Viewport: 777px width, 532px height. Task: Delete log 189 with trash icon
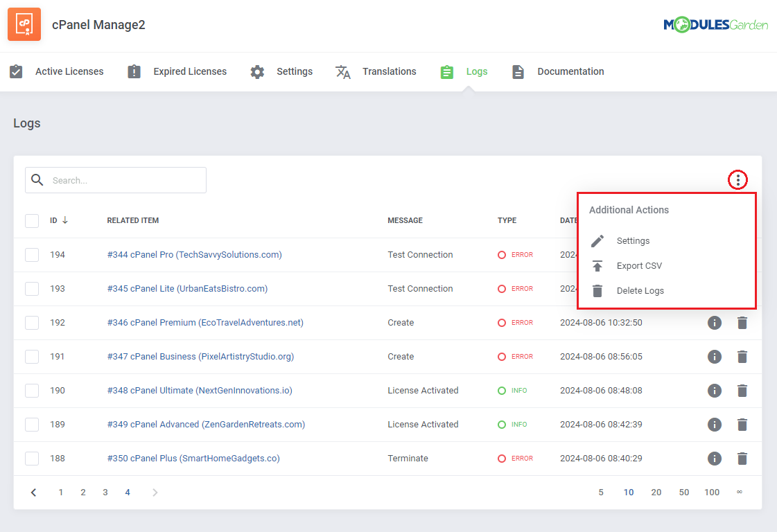tap(742, 425)
